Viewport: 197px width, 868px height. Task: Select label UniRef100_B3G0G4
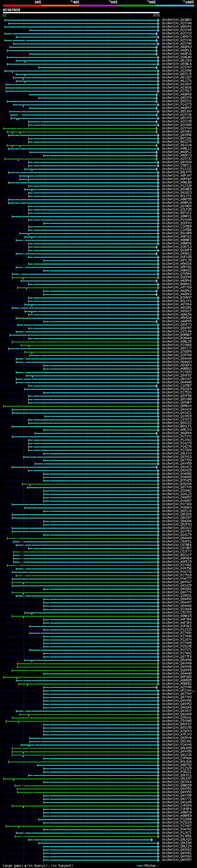click(x=176, y=484)
